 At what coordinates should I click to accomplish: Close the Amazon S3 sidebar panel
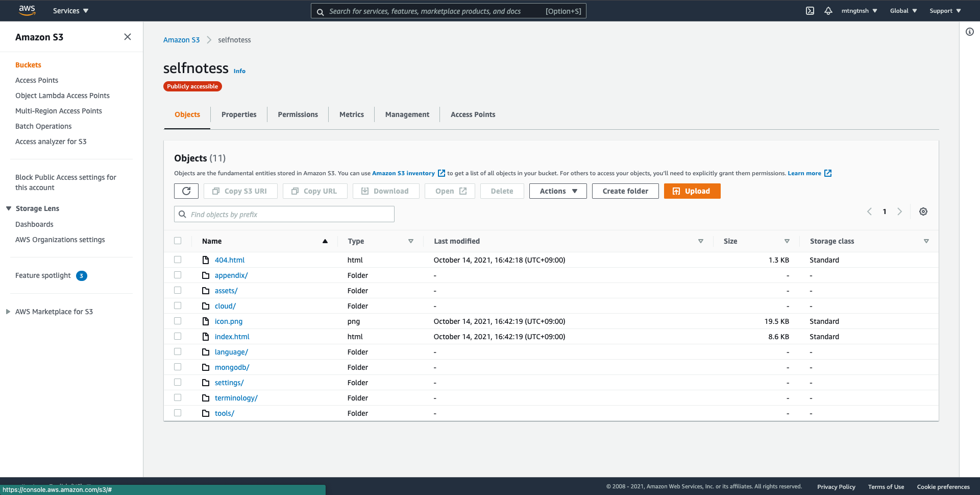[x=128, y=37]
